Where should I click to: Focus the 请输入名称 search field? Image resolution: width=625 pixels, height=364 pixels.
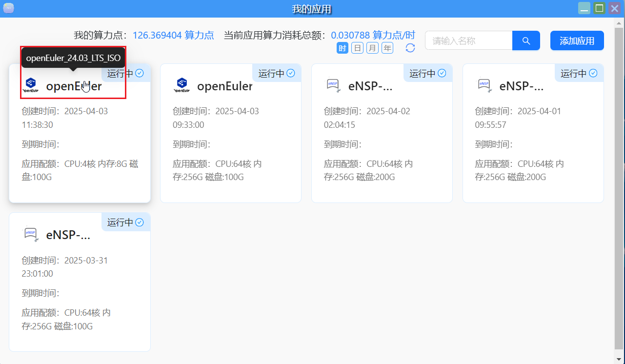(x=469, y=40)
